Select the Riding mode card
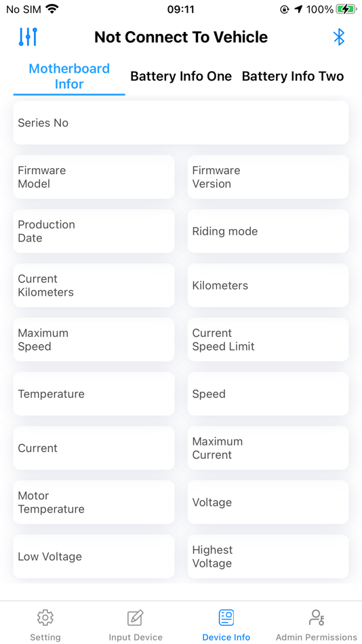Viewport: 362px width, 644px height. tap(268, 231)
